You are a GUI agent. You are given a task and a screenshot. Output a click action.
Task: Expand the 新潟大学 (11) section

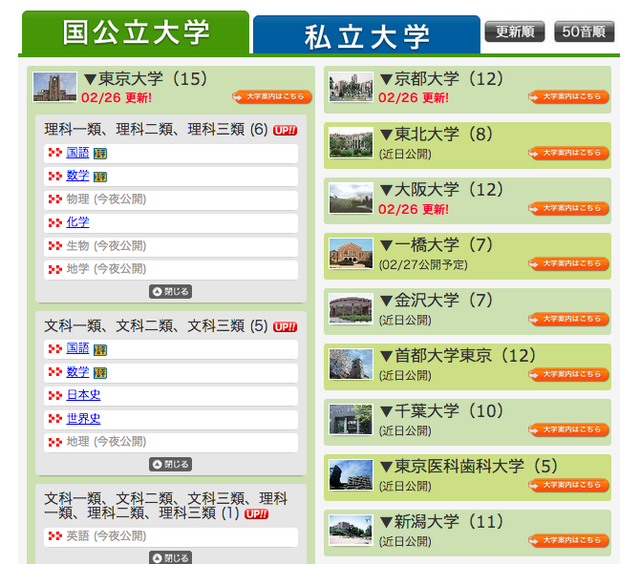(442, 522)
